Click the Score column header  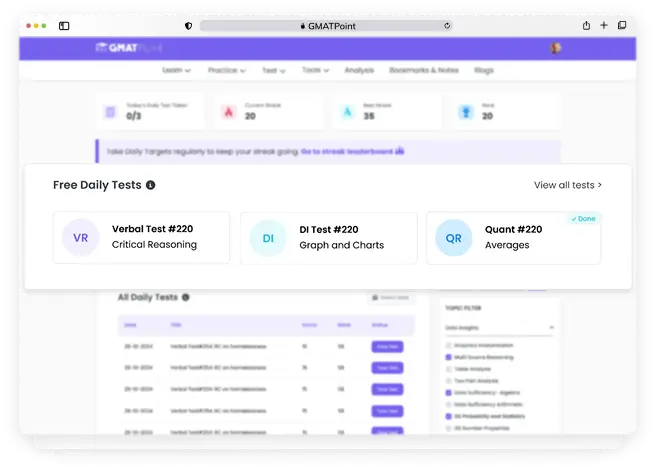(309, 325)
